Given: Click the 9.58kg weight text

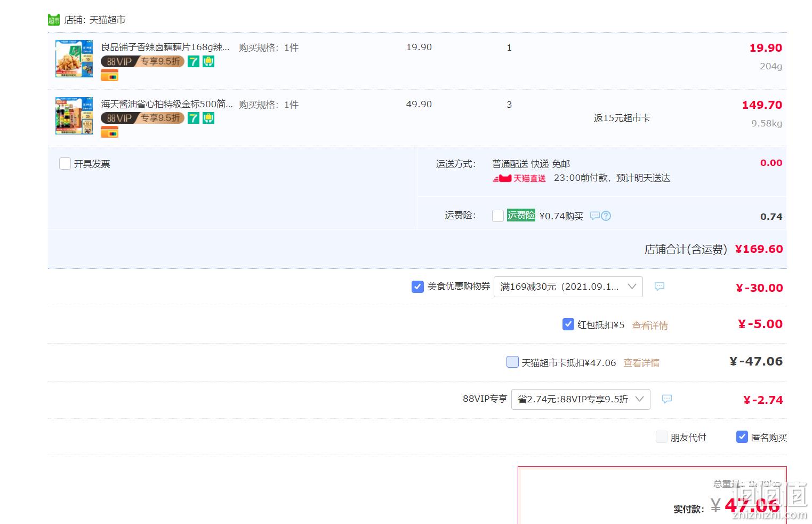Looking at the screenshot, I should [x=767, y=123].
